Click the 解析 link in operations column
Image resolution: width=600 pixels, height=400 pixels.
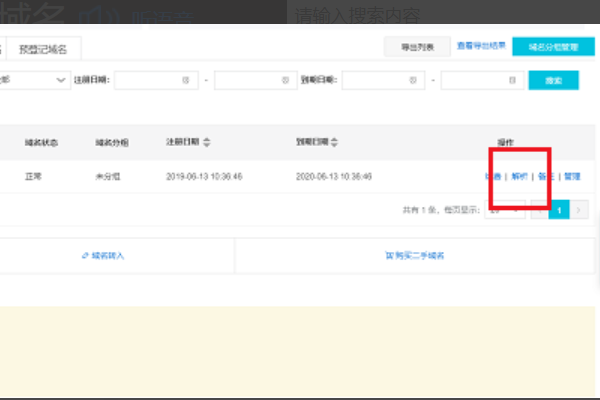click(521, 176)
